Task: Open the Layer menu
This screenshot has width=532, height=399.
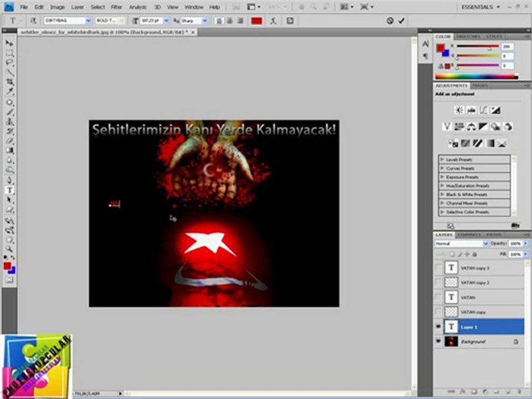Action: pos(78,7)
